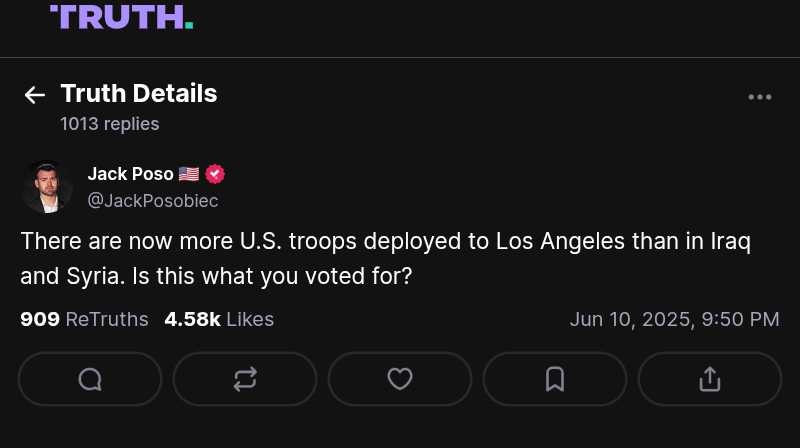View Jack Poso's profile picture
This screenshot has height=448, width=800.
(47, 187)
